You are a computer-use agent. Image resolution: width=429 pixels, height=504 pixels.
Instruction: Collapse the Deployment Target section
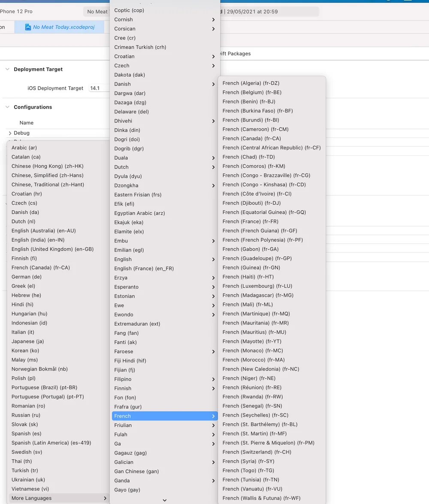[7, 69]
